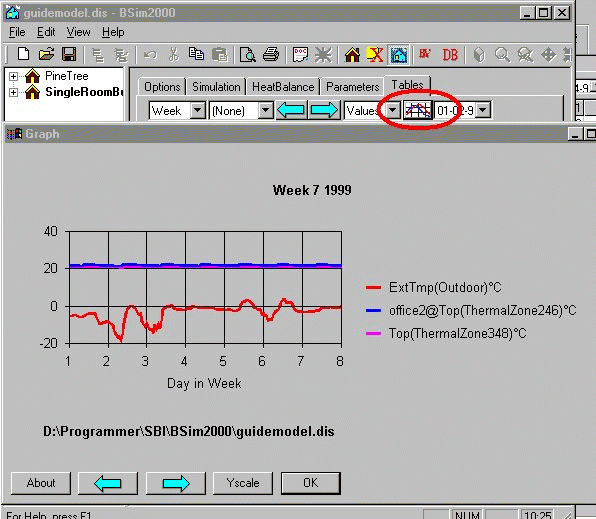Screen dimensions: 596x519
Task: Expand the PineTree tree node
Action: pos(13,76)
